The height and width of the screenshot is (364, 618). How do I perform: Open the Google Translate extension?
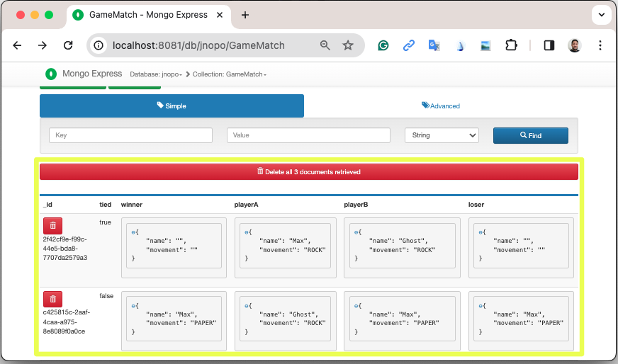[x=434, y=46]
